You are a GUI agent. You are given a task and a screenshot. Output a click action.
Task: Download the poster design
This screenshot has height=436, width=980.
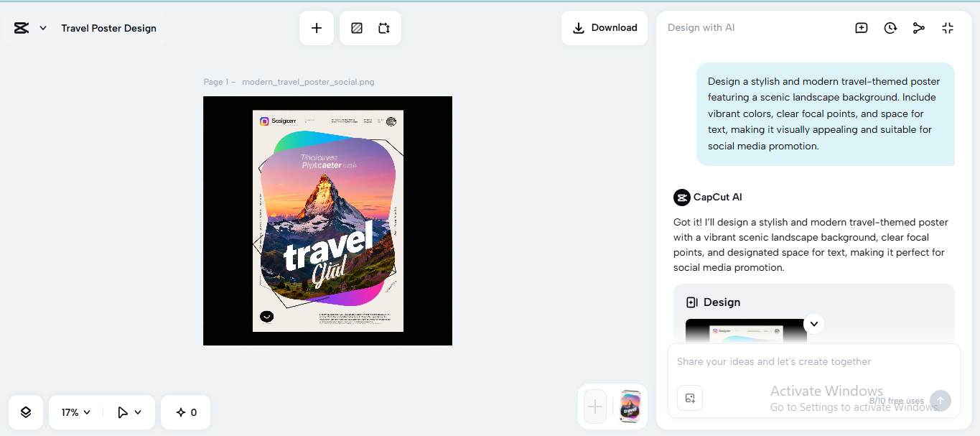pos(605,28)
